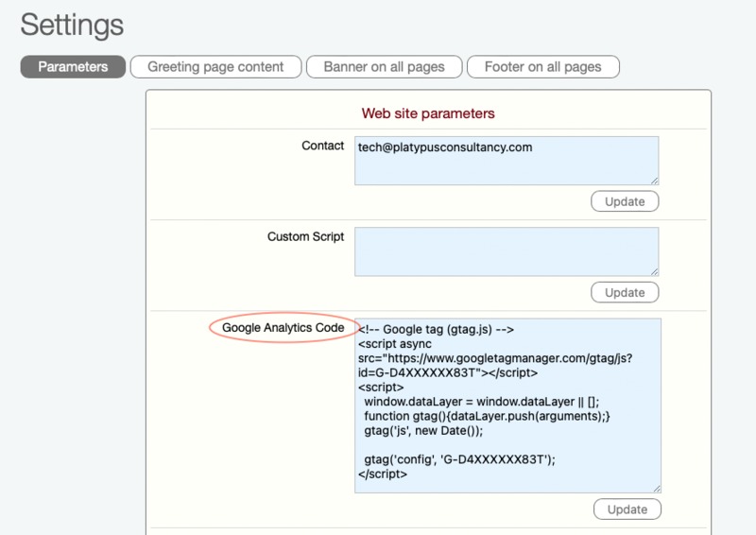The image size is (756, 535).
Task: Click the Google tag comment line in the code
Action: tap(436, 329)
